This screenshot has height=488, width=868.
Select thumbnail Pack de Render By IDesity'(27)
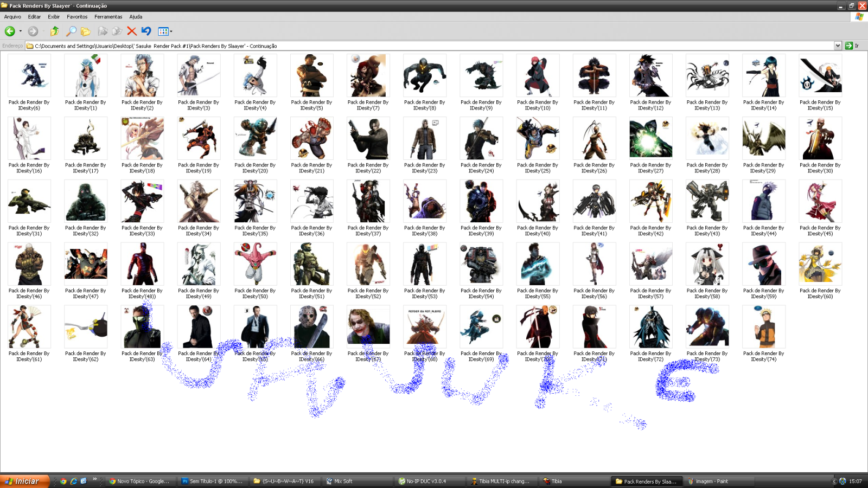coord(651,138)
